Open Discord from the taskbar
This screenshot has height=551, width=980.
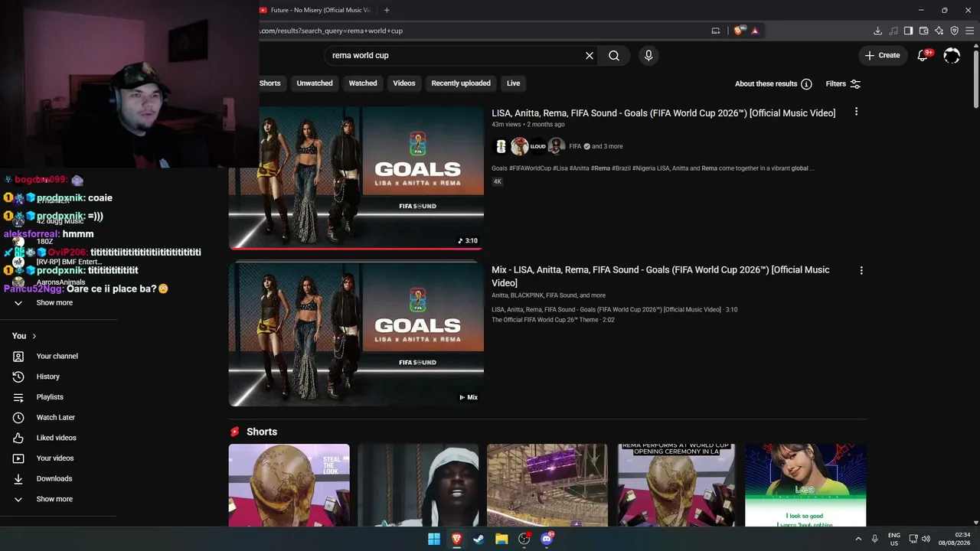[547, 539]
